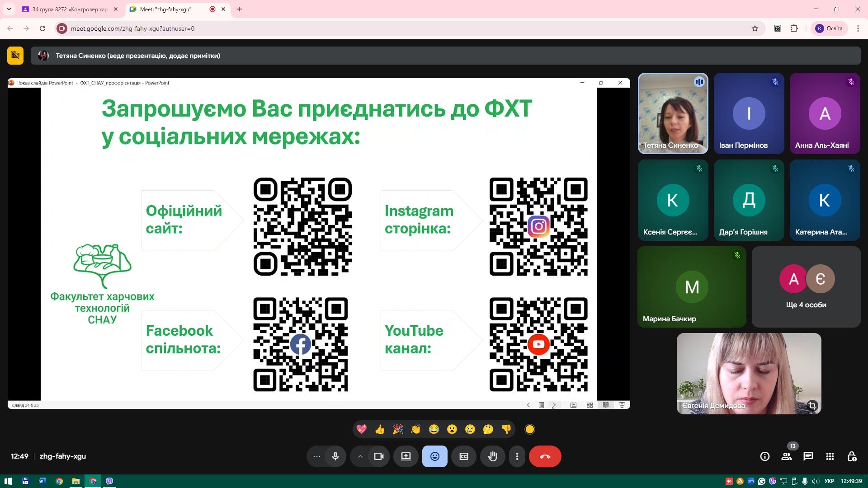Open a new browser tab
Image resolution: width=868 pixels, height=488 pixels.
tap(240, 9)
